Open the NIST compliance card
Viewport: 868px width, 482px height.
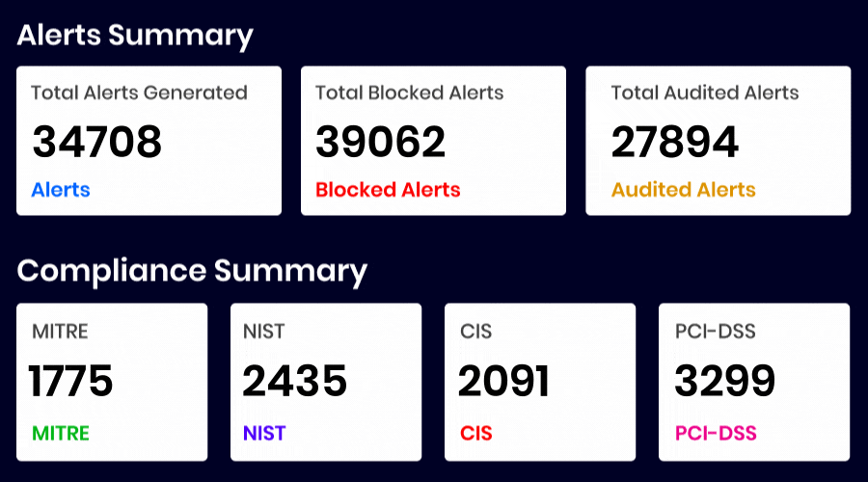point(326,382)
